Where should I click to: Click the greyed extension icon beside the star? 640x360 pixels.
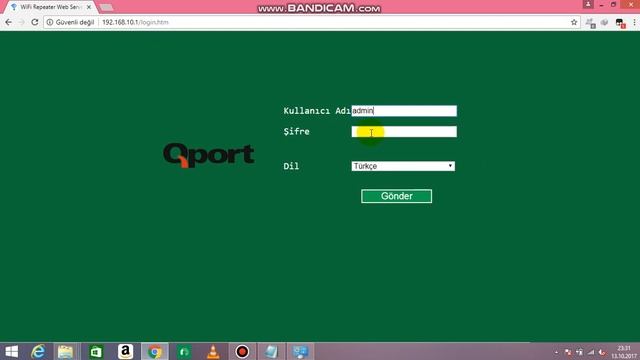tap(590, 23)
